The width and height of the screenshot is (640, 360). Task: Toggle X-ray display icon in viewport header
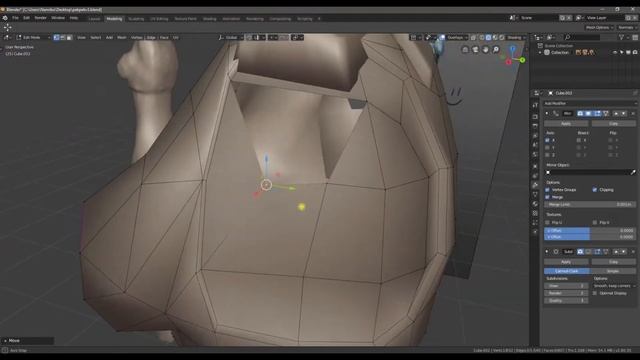click(473, 38)
